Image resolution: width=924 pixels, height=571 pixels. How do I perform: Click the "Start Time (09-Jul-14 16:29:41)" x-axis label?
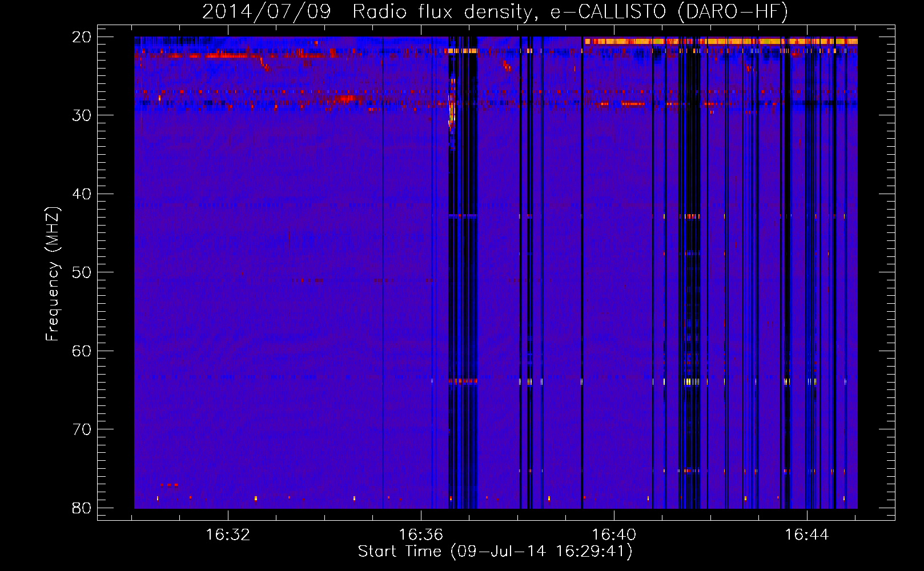point(495,552)
